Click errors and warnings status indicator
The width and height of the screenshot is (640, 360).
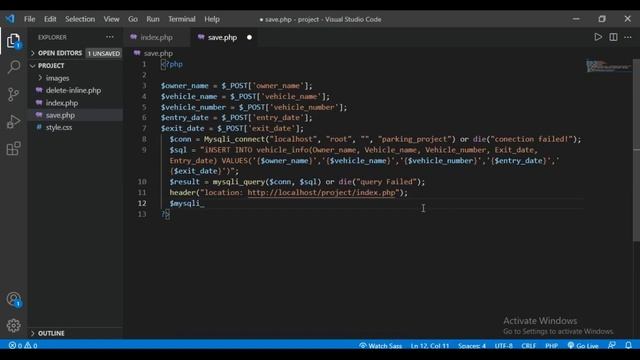click(23, 345)
